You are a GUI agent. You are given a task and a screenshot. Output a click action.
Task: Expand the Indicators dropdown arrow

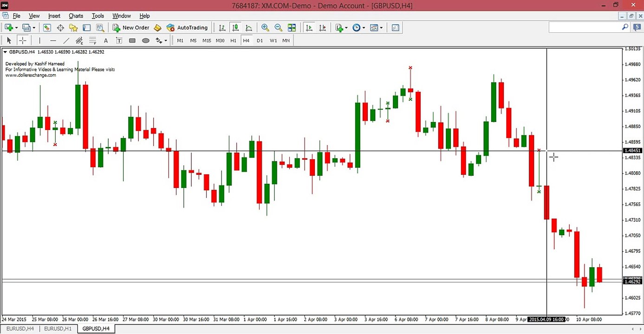tap(346, 28)
